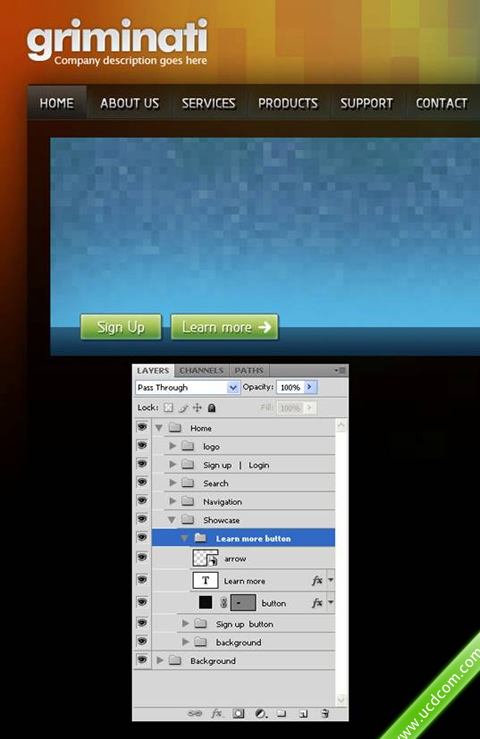This screenshot has width=480, height=739.
Task: Create a new adjustment layer icon
Action: (260, 713)
